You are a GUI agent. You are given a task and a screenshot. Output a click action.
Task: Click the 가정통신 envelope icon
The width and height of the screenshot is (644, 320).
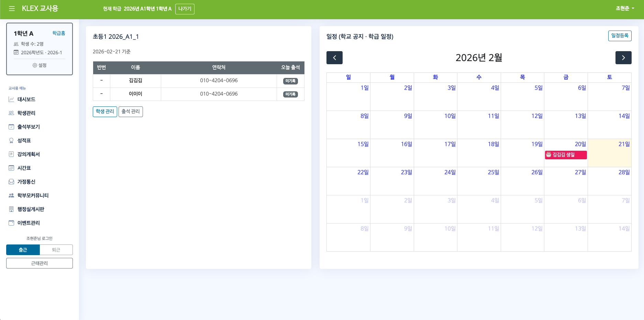click(11, 182)
